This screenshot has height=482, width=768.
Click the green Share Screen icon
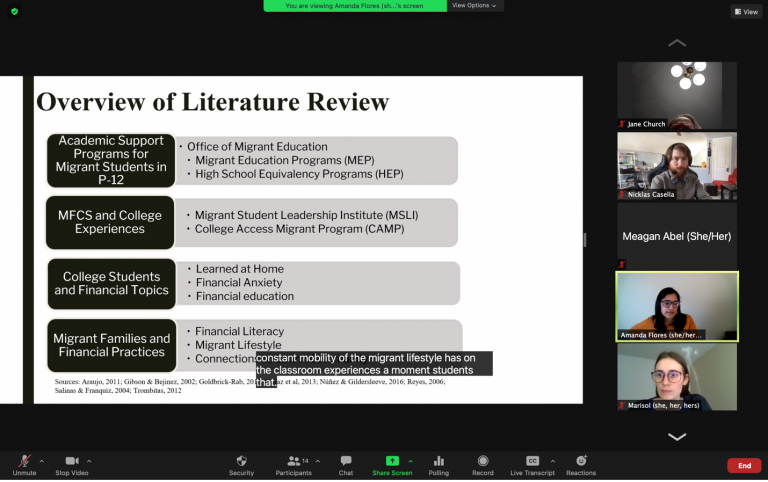tap(392, 462)
